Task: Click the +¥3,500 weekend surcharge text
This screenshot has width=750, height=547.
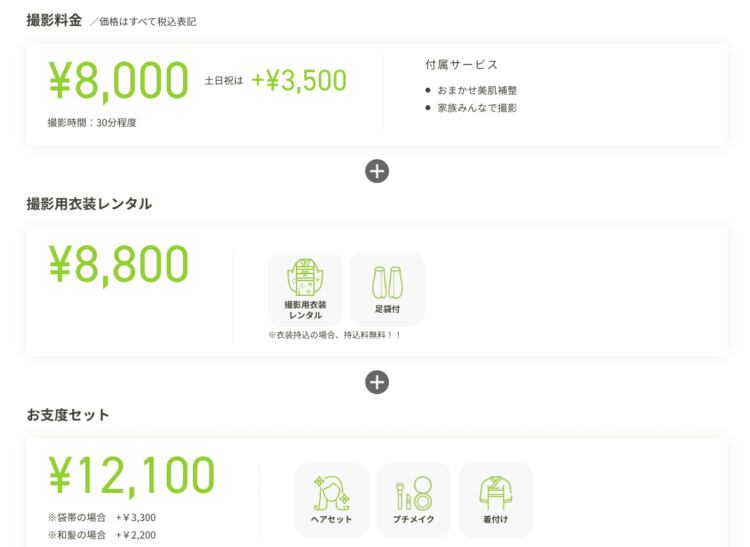Action: pos(299,80)
